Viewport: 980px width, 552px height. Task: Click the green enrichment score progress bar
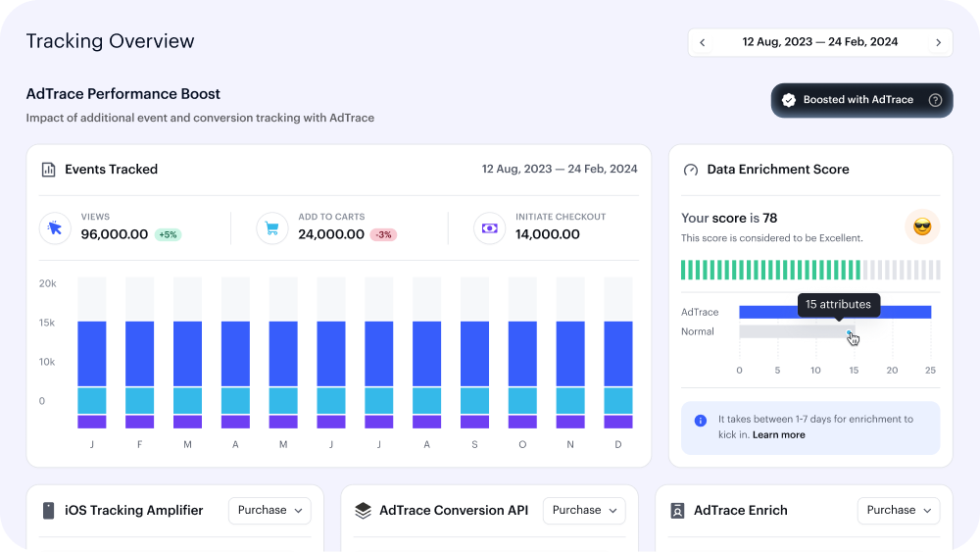[810, 270]
